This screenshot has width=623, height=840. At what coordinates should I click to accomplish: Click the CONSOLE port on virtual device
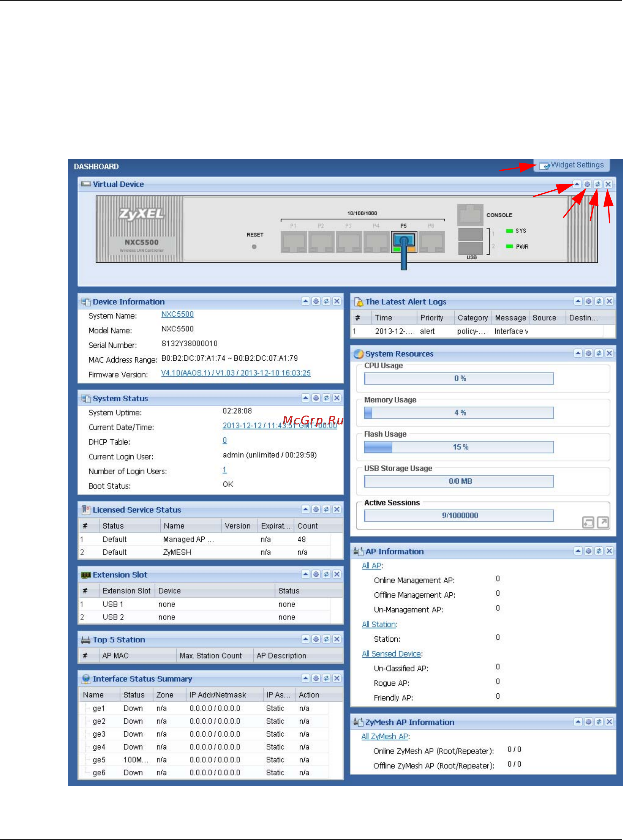pyautogui.click(x=470, y=215)
